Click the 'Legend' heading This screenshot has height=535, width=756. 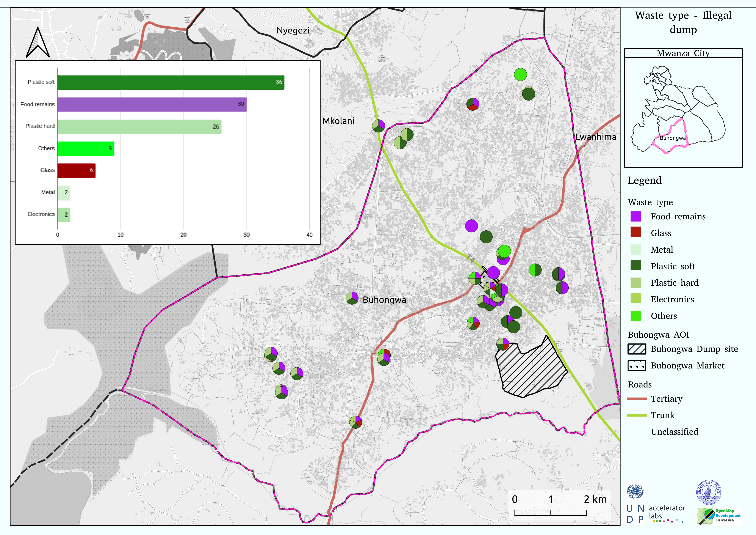coord(644,180)
